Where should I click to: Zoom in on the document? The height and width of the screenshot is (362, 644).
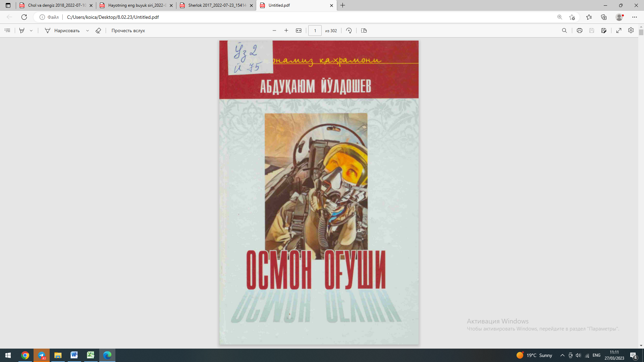coord(286,31)
